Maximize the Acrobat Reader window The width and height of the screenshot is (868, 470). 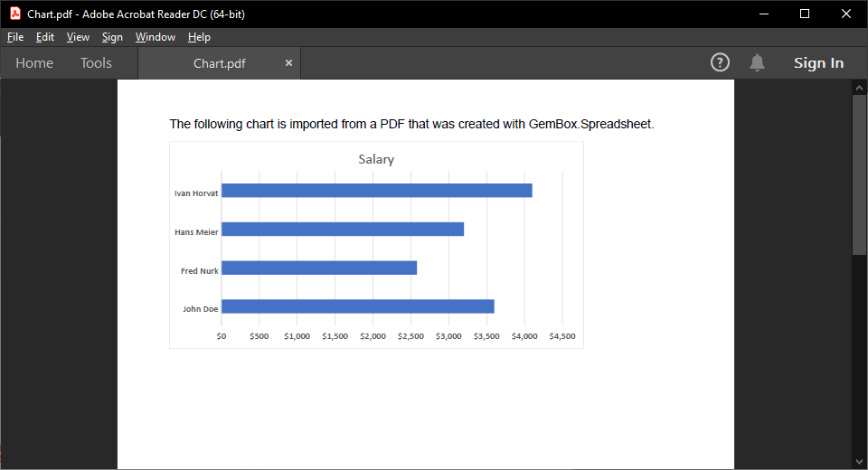(805, 14)
